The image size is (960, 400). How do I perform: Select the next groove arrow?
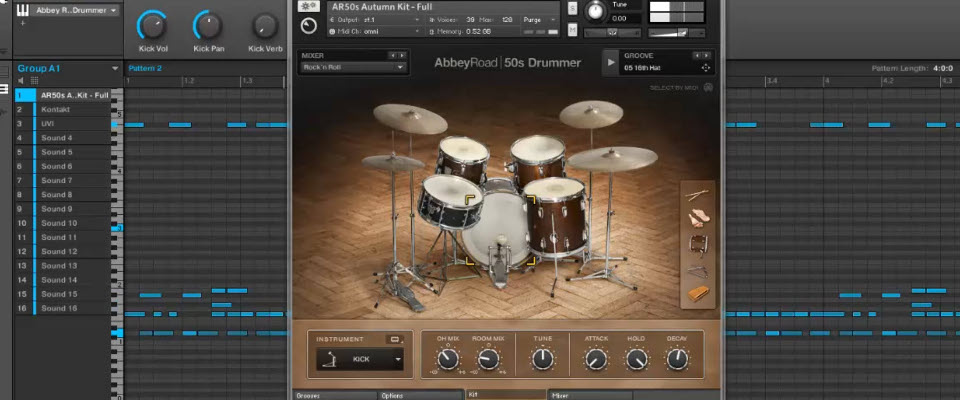705,56
